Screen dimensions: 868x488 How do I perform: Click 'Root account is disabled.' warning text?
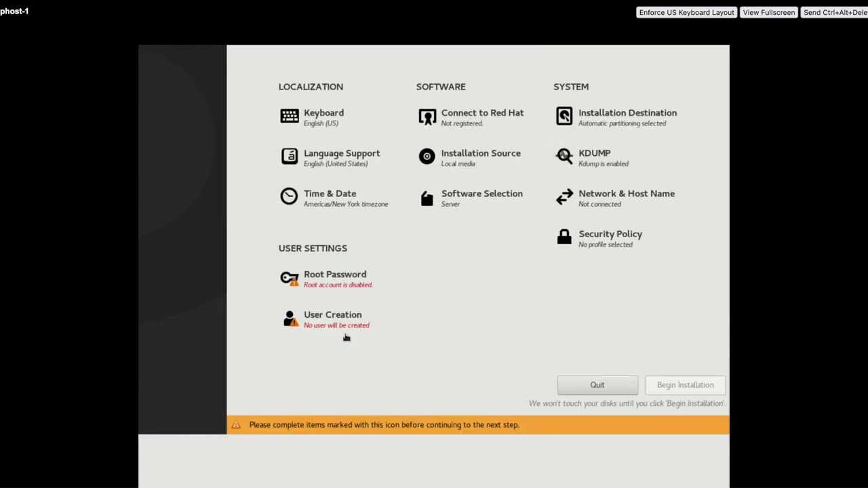point(338,285)
